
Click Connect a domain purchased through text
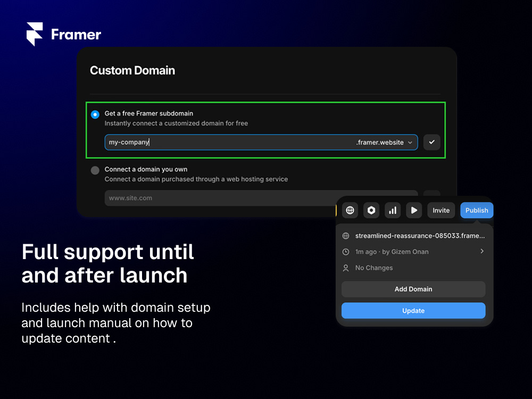click(x=196, y=179)
